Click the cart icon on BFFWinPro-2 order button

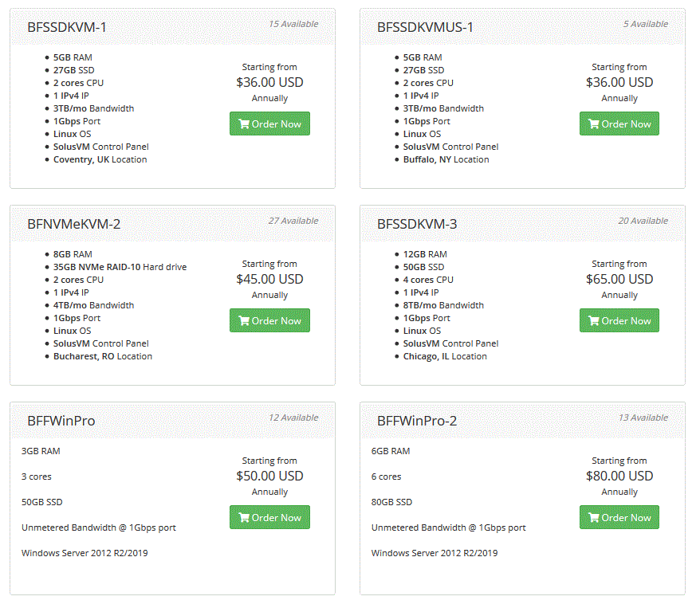tap(594, 517)
